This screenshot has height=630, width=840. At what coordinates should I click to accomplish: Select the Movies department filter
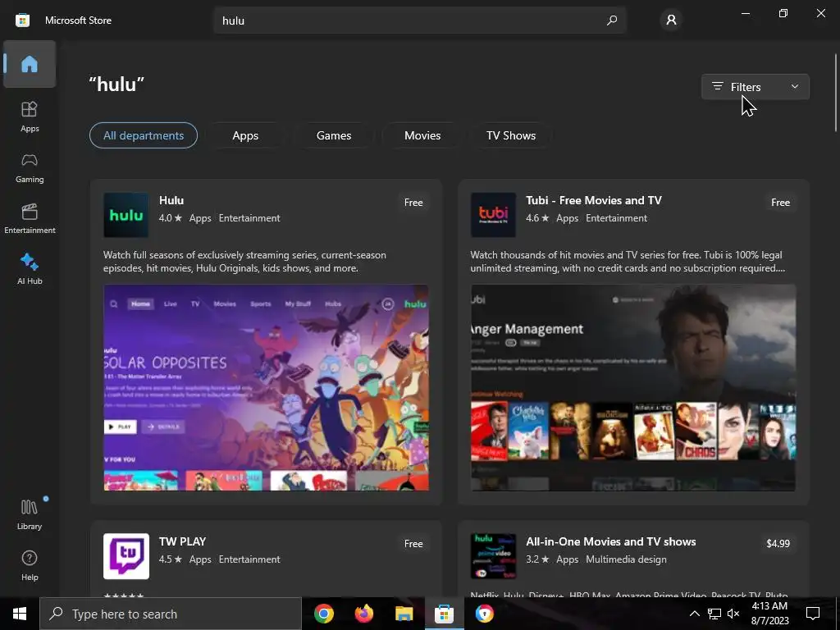422,135
